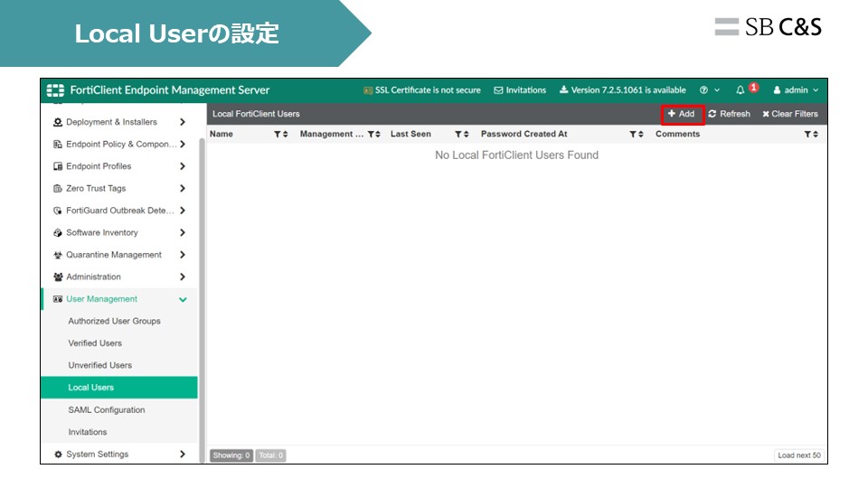
Task: Open Invitations under User Management
Action: (x=88, y=432)
